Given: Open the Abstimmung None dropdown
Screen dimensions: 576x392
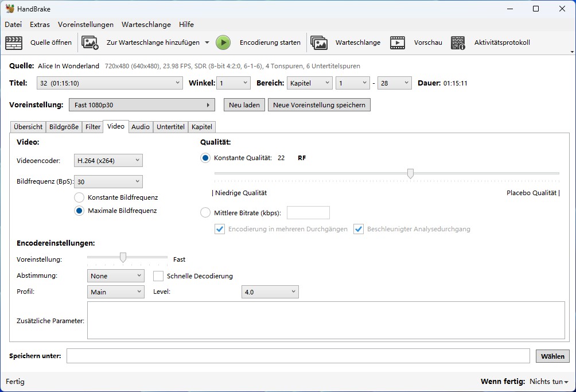Looking at the screenshot, I should pos(116,276).
